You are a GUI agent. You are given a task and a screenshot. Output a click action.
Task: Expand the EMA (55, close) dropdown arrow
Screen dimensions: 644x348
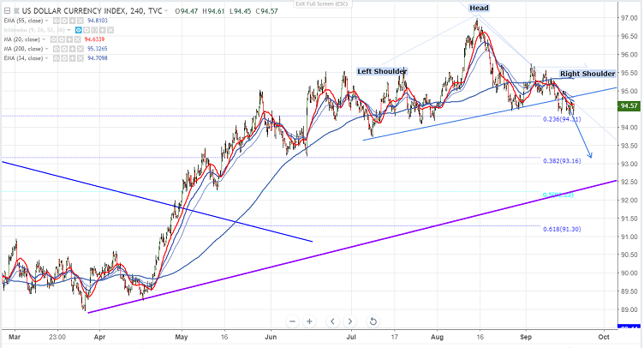[46, 21]
